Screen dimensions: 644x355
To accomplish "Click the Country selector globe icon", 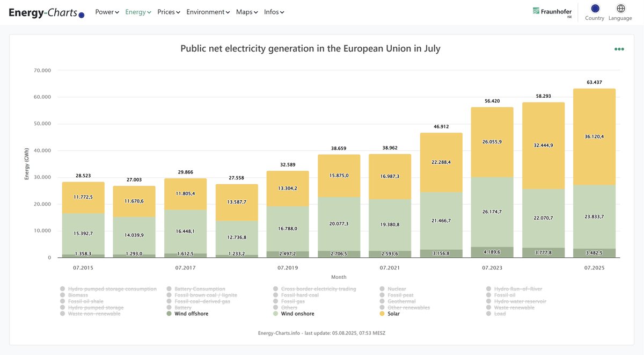I will pyautogui.click(x=594, y=9).
